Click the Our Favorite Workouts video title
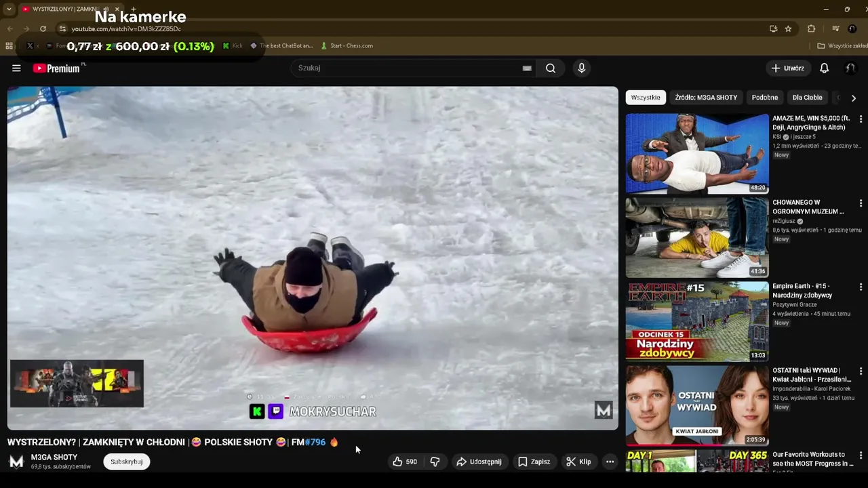This screenshot has width=868, height=488. click(812, 459)
